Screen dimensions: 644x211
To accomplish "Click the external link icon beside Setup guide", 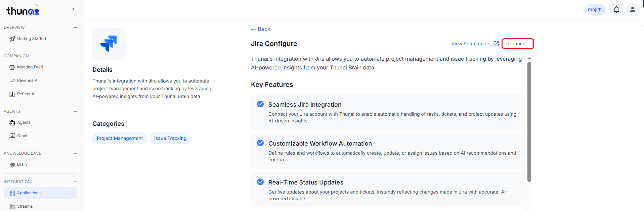I will point(496,44).
